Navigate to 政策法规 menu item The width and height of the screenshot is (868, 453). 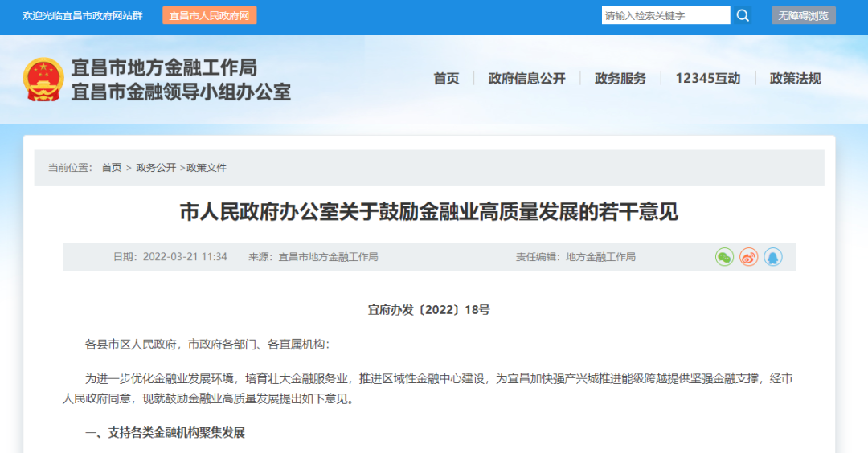click(x=795, y=79)
